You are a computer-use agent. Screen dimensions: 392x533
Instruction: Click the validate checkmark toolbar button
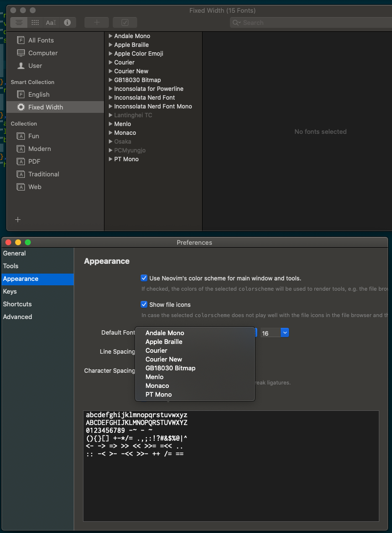(x=125, y=22)
